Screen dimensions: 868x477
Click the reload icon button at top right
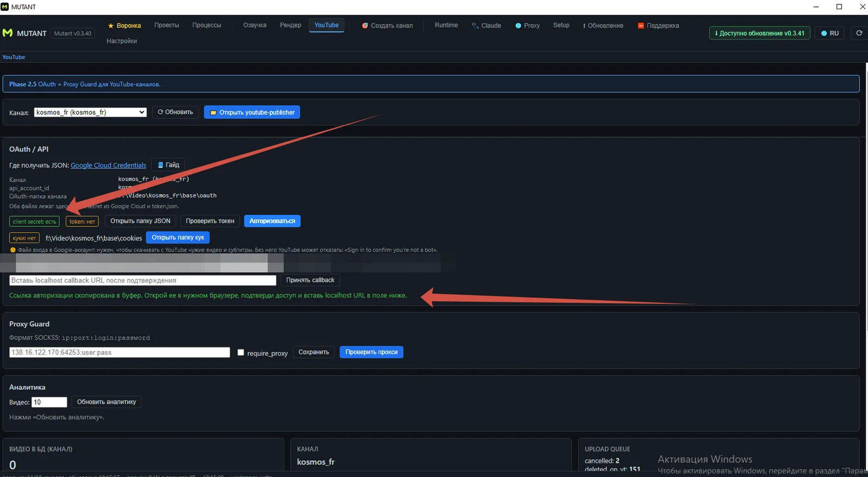pyautogui.click(x=859, y=33)
